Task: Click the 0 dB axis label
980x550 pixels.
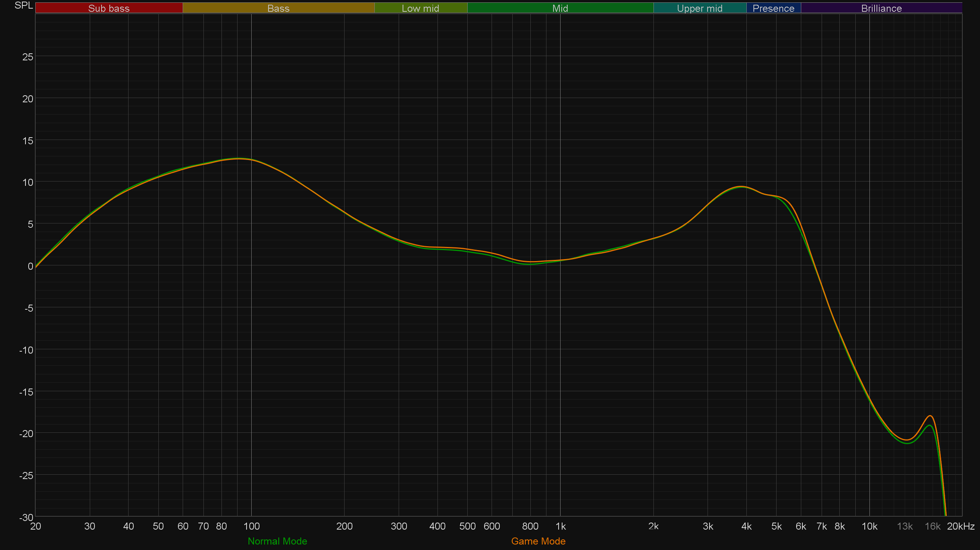Action: click(x=30, y=266)
